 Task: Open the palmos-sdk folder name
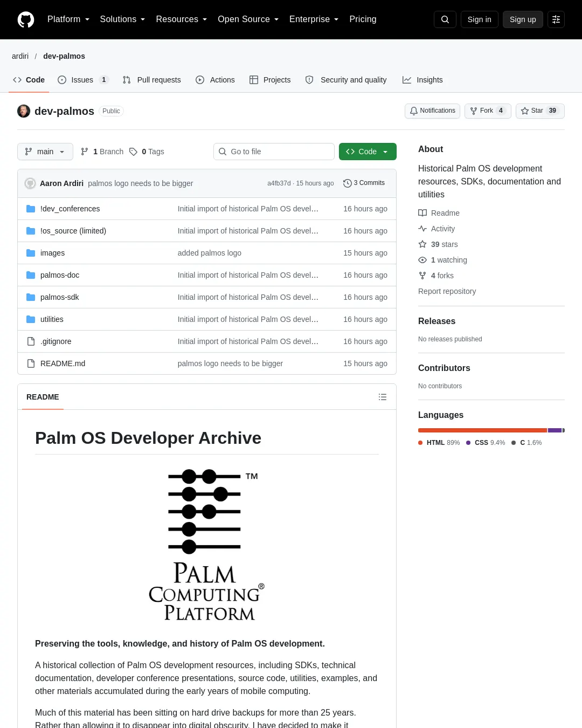coord(60,297)
